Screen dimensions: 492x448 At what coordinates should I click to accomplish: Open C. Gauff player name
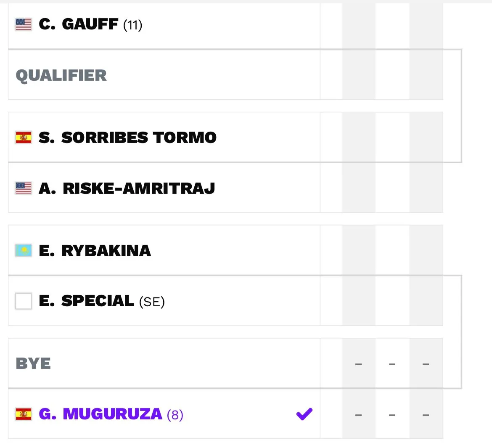click(x=79, y=24)
